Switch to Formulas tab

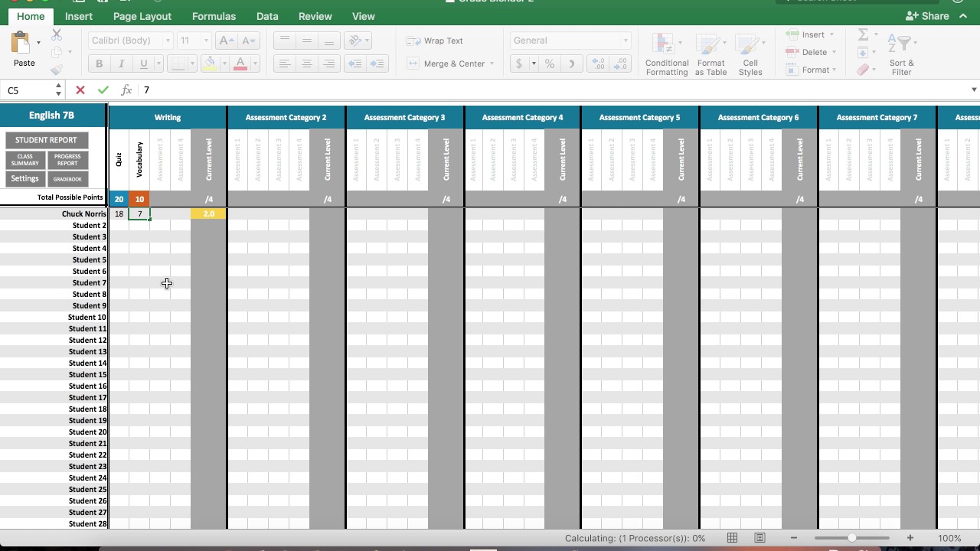pyautogui.click(x=214, y=16)
